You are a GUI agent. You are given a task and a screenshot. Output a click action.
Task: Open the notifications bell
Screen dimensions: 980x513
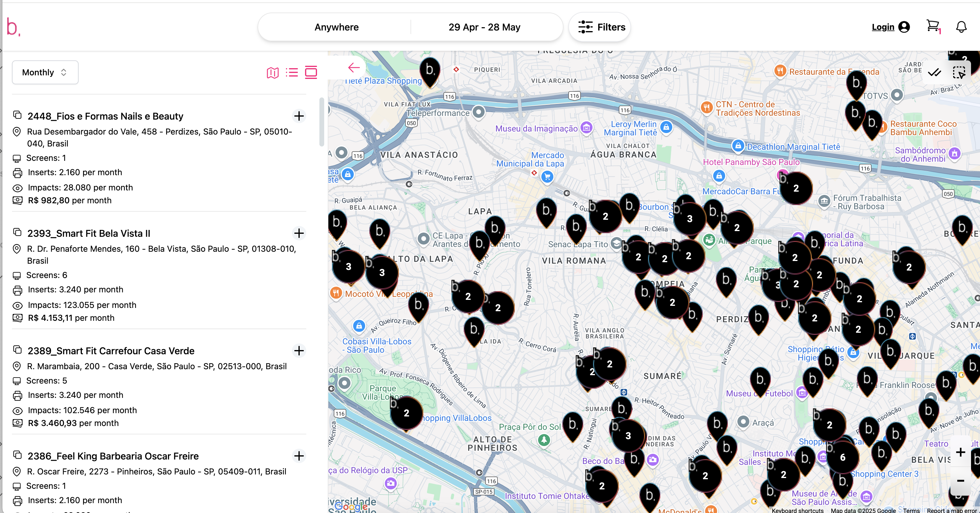961,27
